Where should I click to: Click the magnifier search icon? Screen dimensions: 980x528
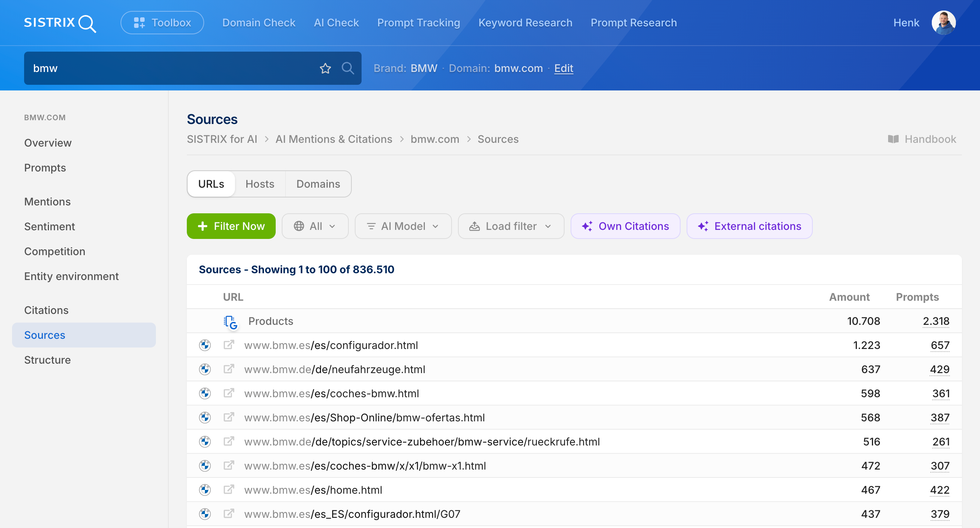pos(348,68)
